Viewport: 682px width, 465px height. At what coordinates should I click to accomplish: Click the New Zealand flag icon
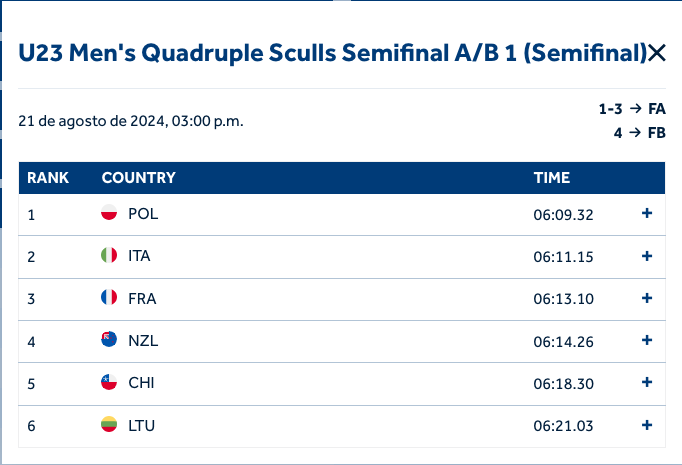[110, 341]
